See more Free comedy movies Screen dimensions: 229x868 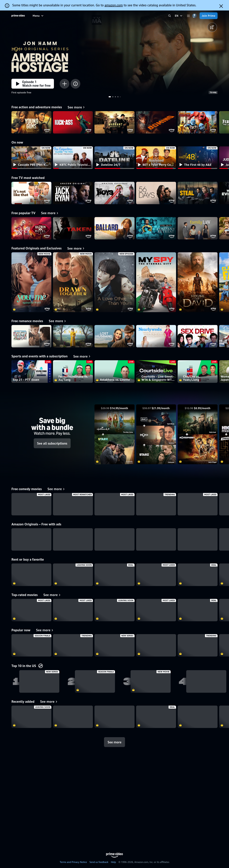(56, 489)
